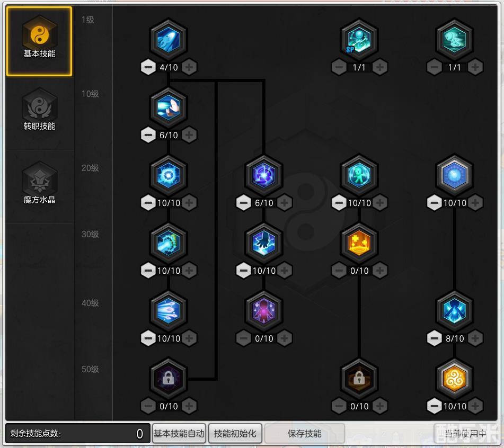
Task: Click the 技能初始化 reset button
Action: (235, 434)
